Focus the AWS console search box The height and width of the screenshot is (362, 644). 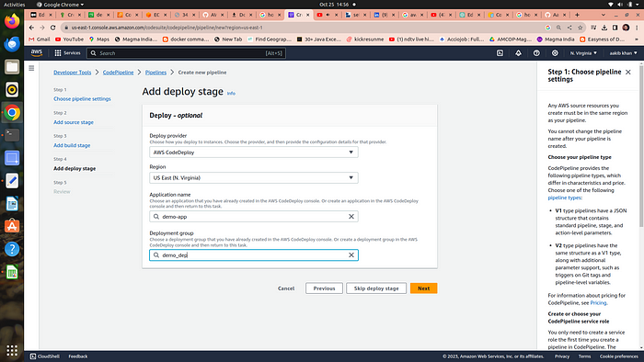(x=187, y=53)
